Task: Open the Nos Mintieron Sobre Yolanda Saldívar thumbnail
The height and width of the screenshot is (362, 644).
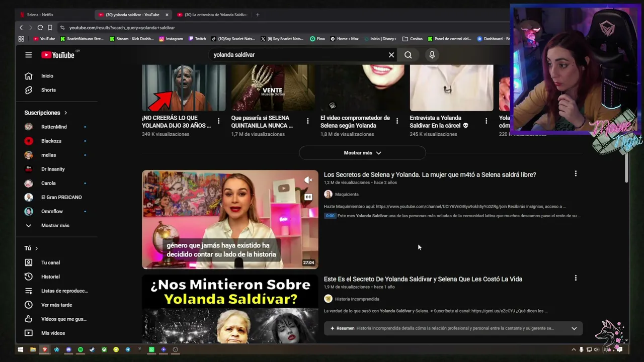Action: [230, 309]
